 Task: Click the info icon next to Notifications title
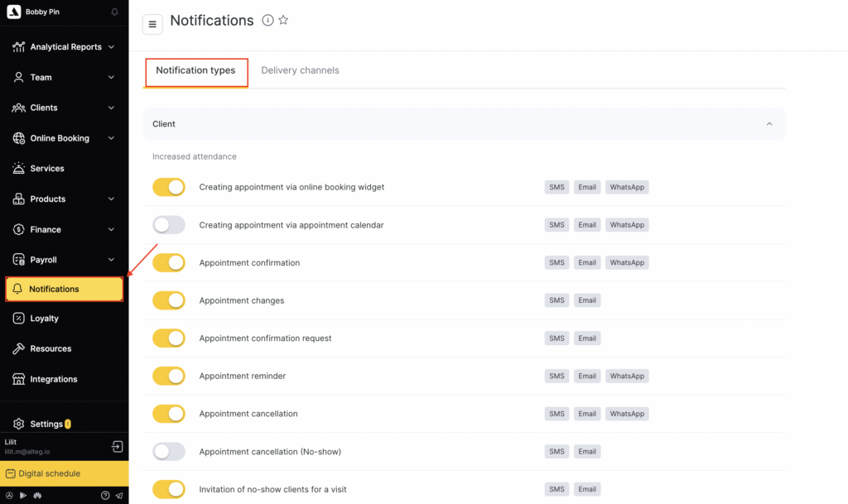267,21
